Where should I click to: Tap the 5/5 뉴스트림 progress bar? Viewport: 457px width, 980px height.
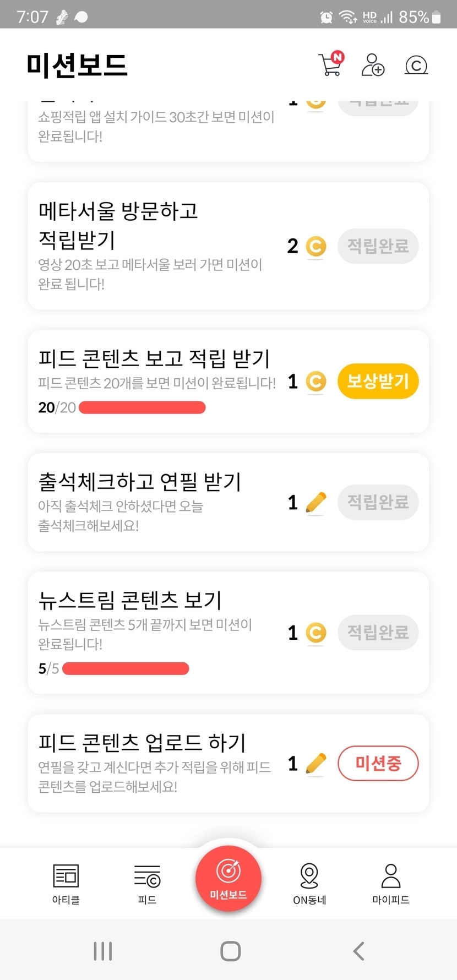(126, 668)
